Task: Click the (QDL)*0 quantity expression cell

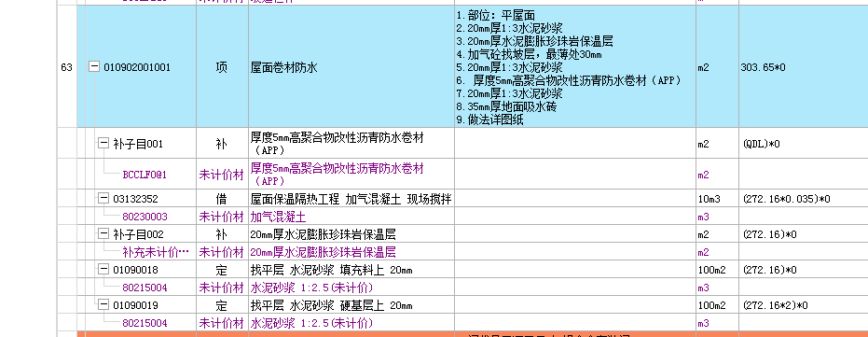Action: (x=803, y=144)
